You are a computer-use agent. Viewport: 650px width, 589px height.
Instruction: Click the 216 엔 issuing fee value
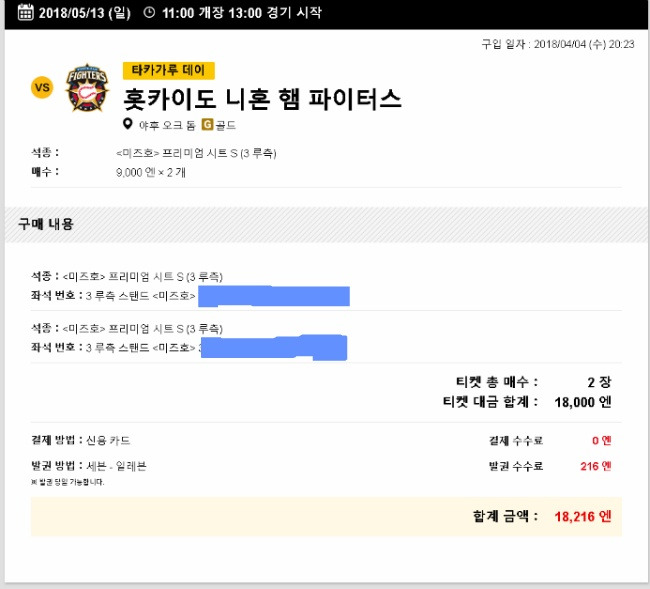click(x=596, y=466)
